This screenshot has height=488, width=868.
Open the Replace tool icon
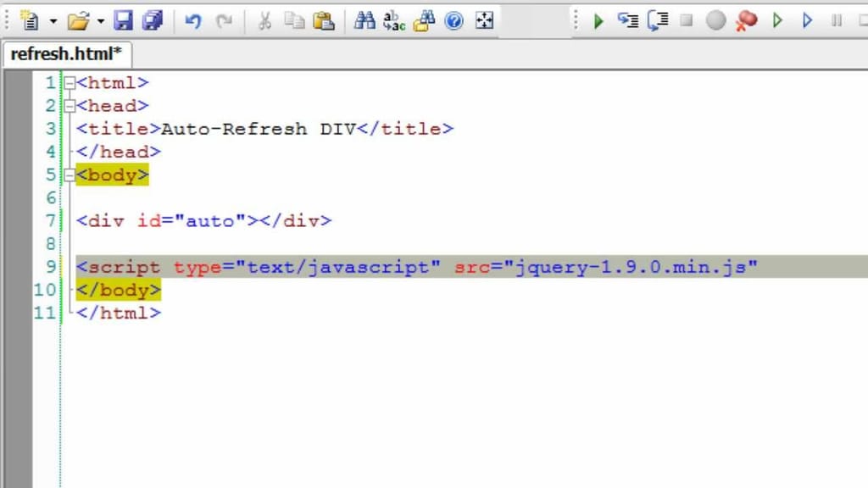point(394,21)
